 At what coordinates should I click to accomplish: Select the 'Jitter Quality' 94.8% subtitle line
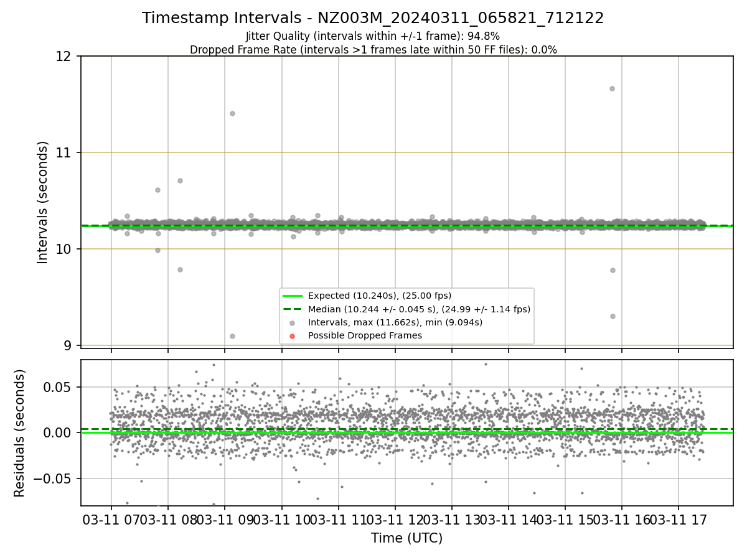click(x=373, y=36)
